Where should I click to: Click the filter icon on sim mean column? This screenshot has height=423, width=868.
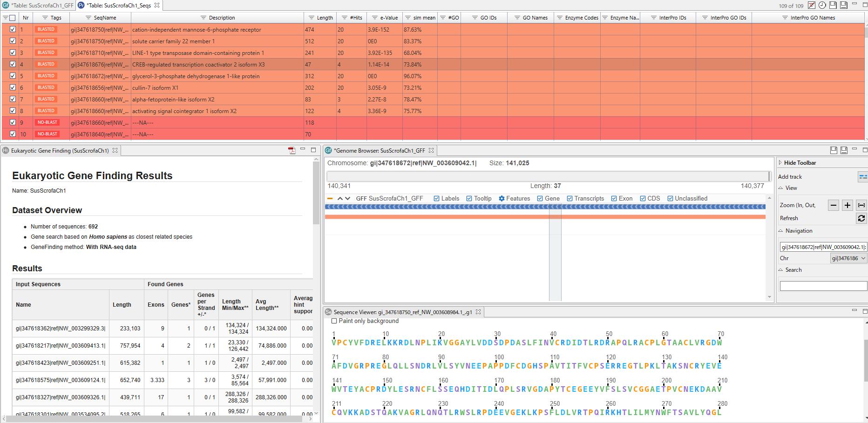tap(408, 18)
